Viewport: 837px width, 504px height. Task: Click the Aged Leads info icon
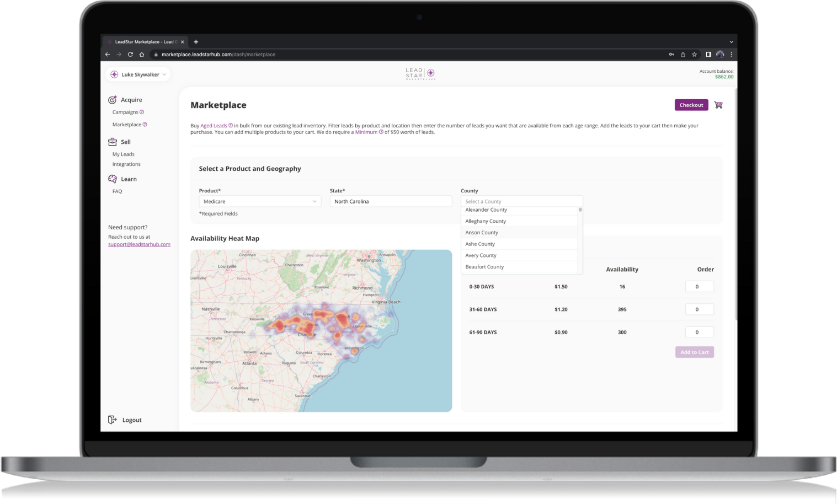231,126
